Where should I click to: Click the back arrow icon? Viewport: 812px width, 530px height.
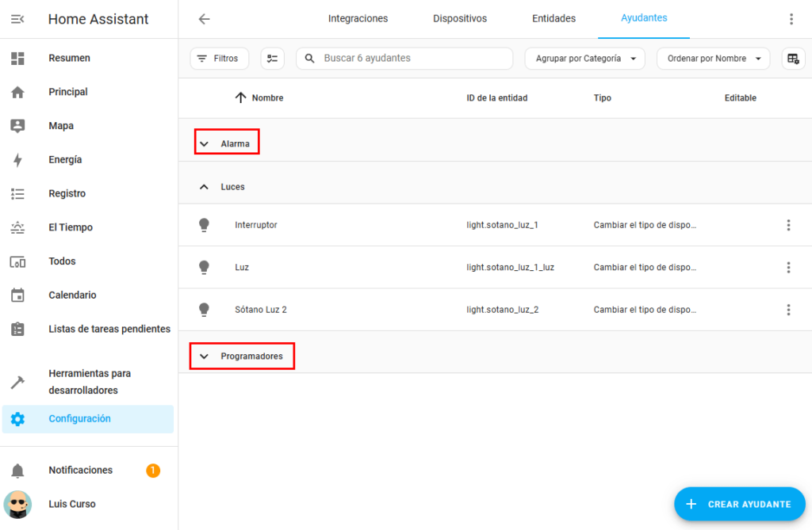point(204,19)
